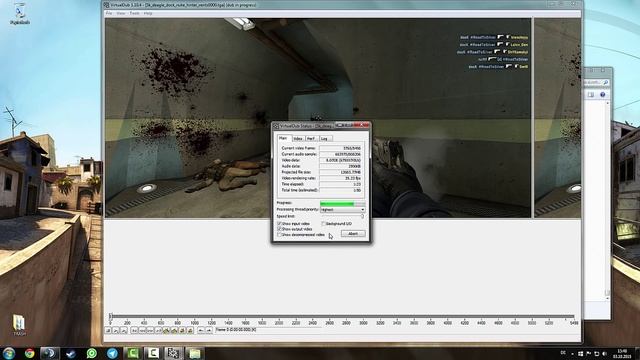The width and height of the screenshot is (640, 360).
Task: Click the volume icon in system tray
Action: [x=604, y=353]
